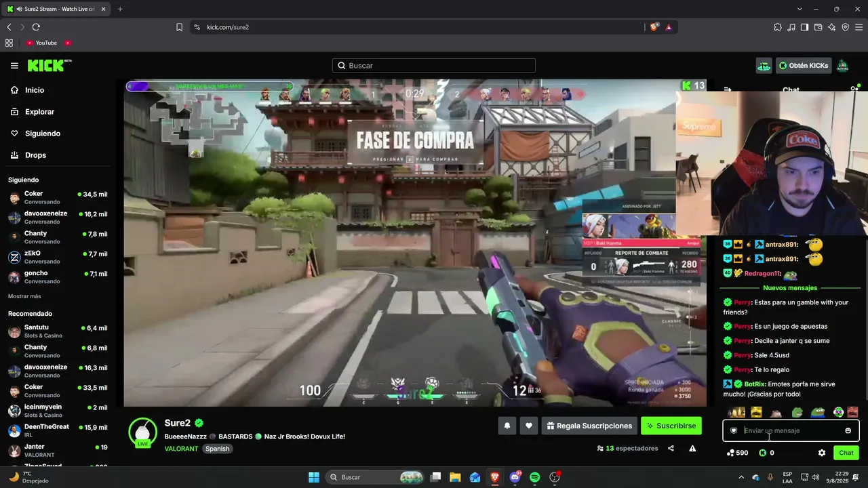Follow Sure2 with the heart button
The image size is (868, 488).
click(529, 426)
